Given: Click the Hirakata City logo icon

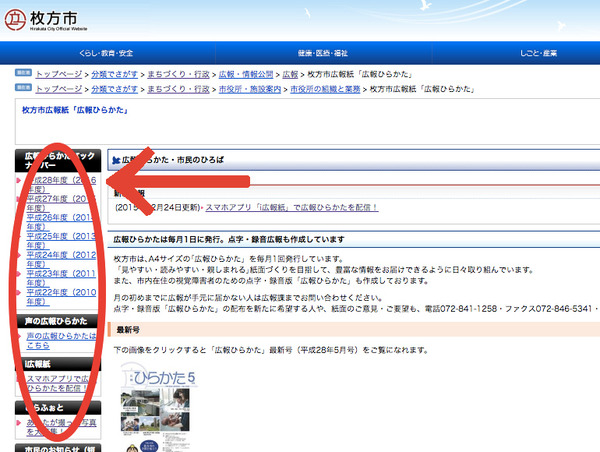Looking at the screenshot, I should [14, 17].
